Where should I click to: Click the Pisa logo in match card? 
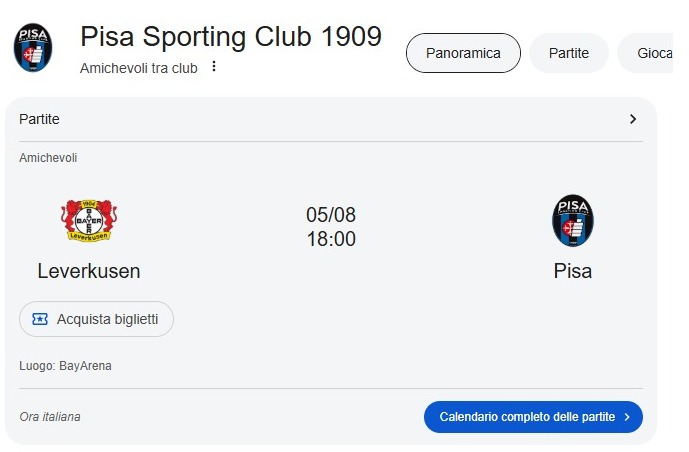point(573,221)
